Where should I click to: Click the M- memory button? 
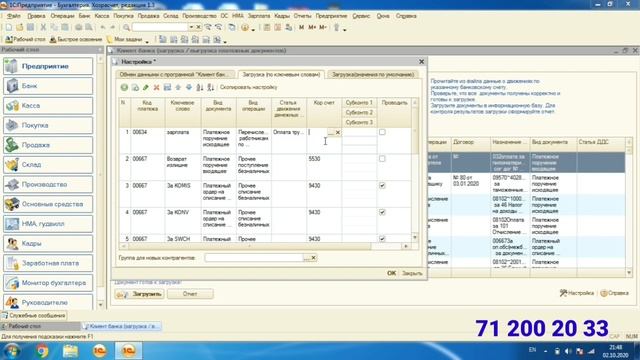pos(323,27)
